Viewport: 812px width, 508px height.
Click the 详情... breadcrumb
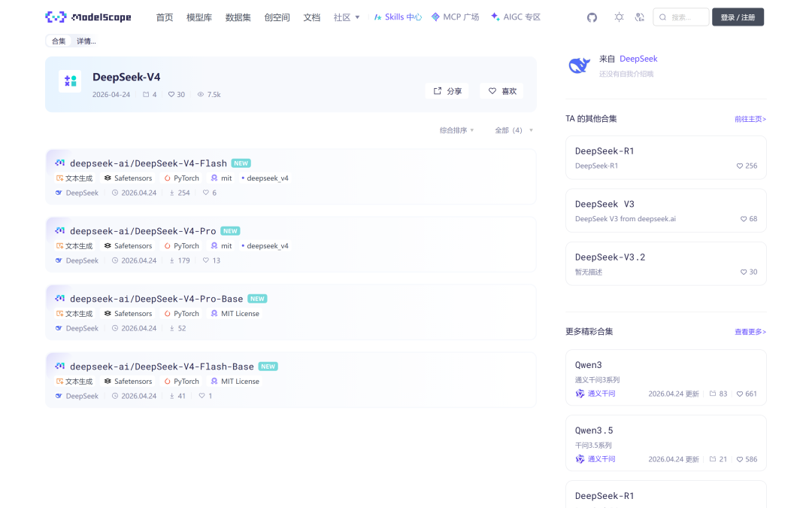pos(86,41)
